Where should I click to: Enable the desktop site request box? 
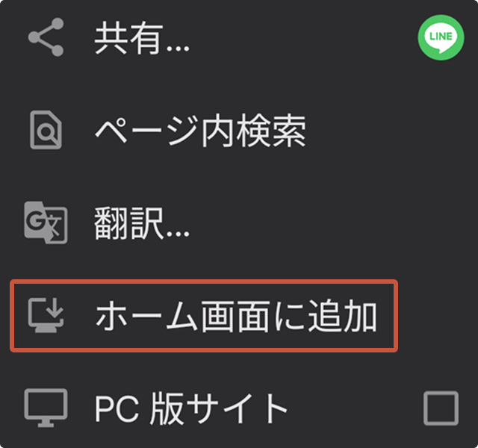[441, 408]
